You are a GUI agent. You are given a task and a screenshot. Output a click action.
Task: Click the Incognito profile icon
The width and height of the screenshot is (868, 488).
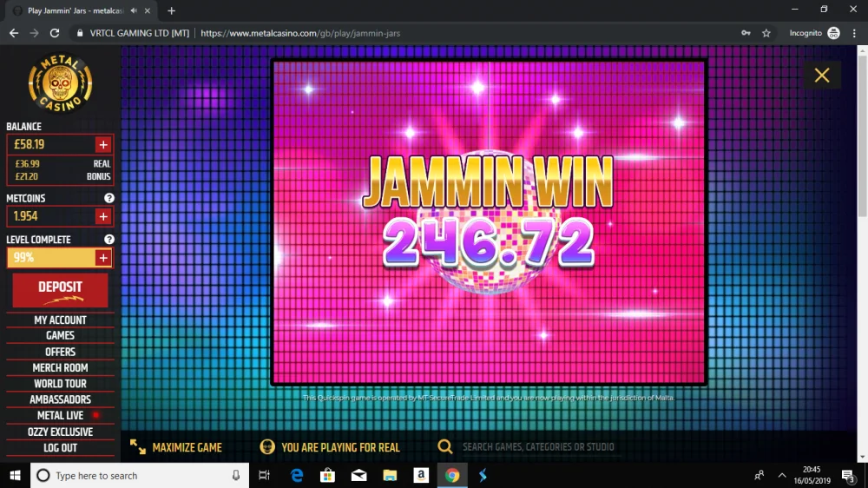click(x=833, y=33)
